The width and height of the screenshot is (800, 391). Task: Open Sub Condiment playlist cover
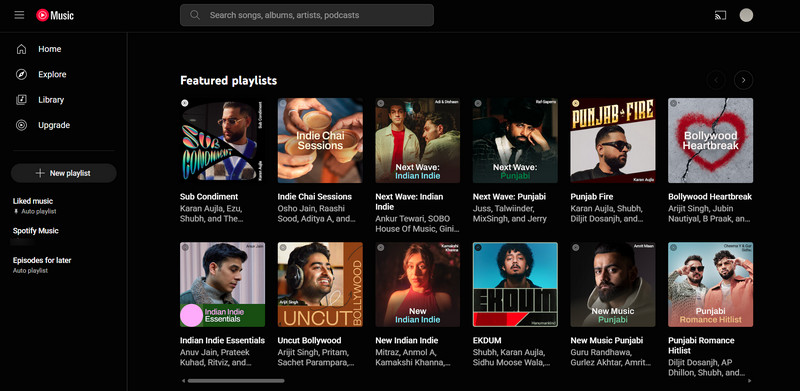[x=222, y=140]
